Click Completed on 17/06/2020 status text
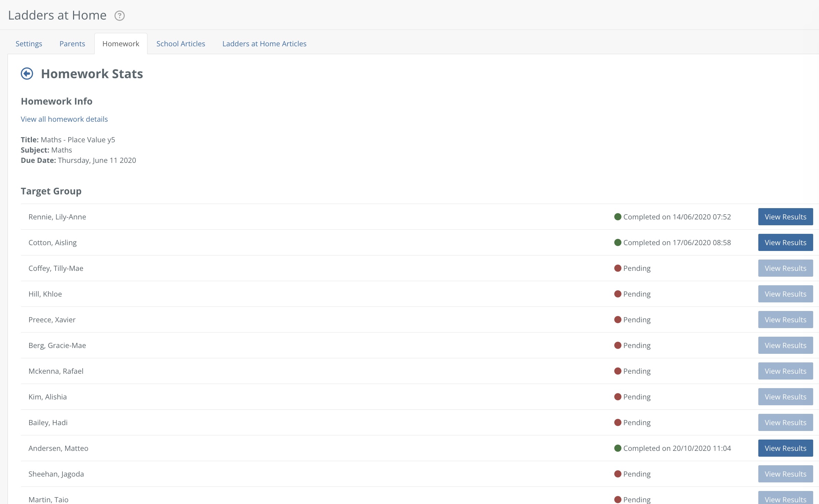This screenshot has width=819, height=504. click(x=677, y=242)
